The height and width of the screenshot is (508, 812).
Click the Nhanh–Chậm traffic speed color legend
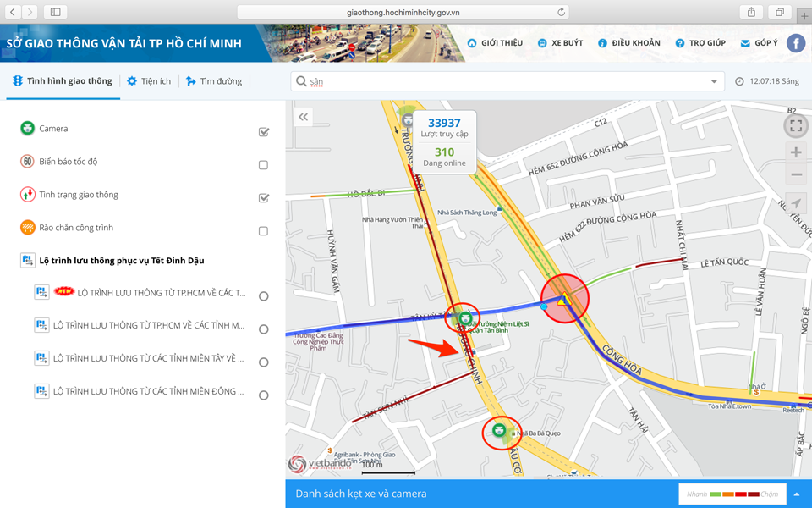732,494
